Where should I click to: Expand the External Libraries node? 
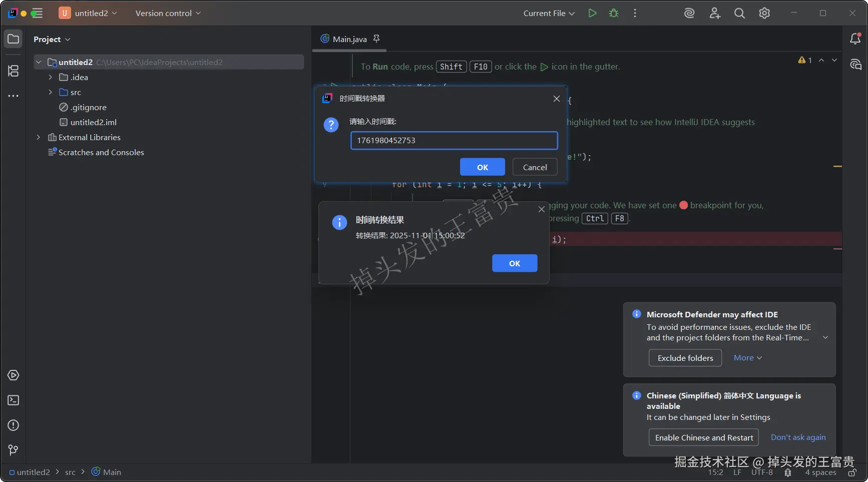pyautogui.click(x=38, y=137)
